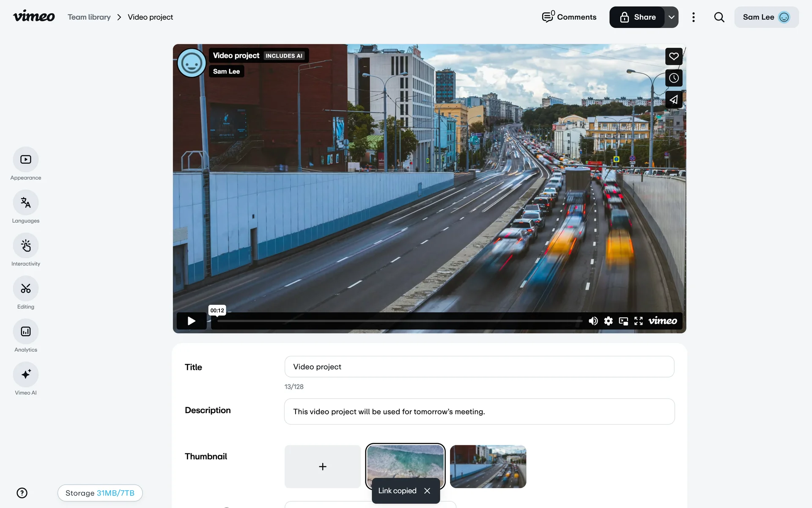Open Analytics from the sidebar

point(26,331)
